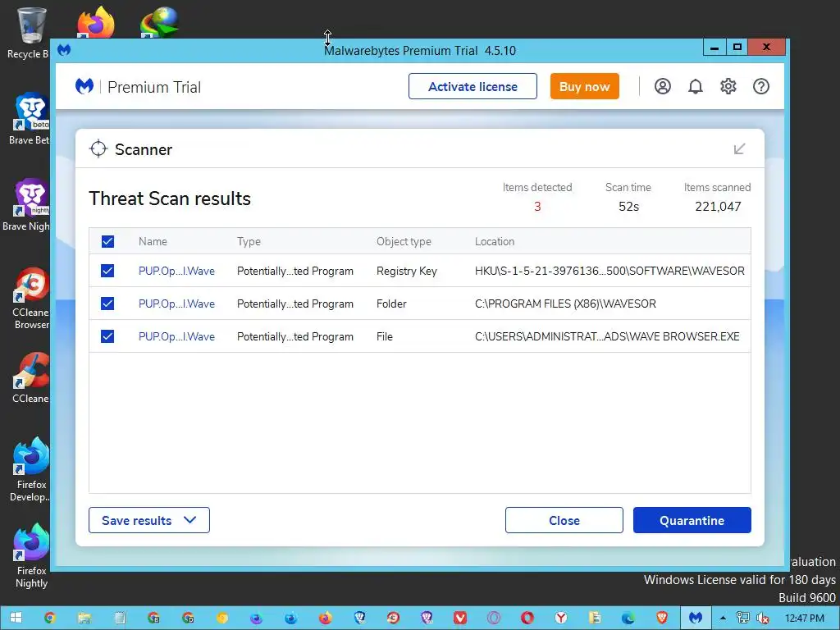
Task: Open the Save results dropdown
Action: click(x=149, y=520)
